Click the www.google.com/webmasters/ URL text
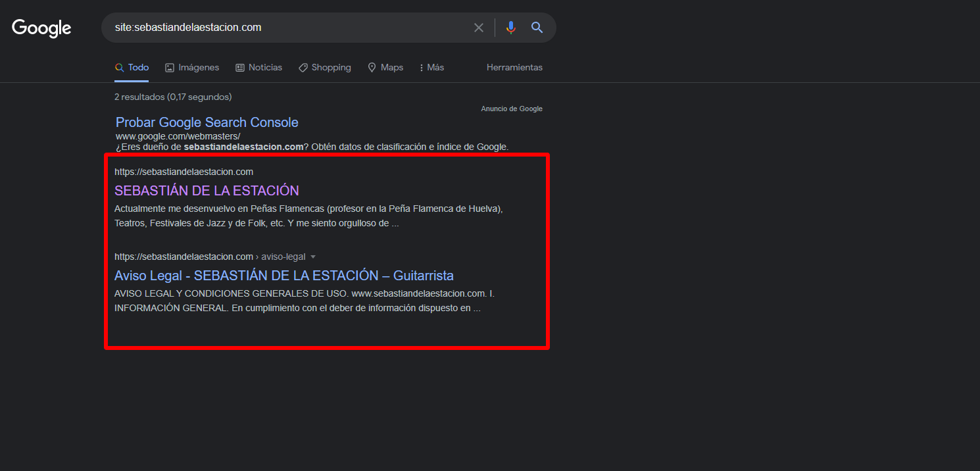Image resolution: width=980 pixels, height=471 pixels. (178, 136)
